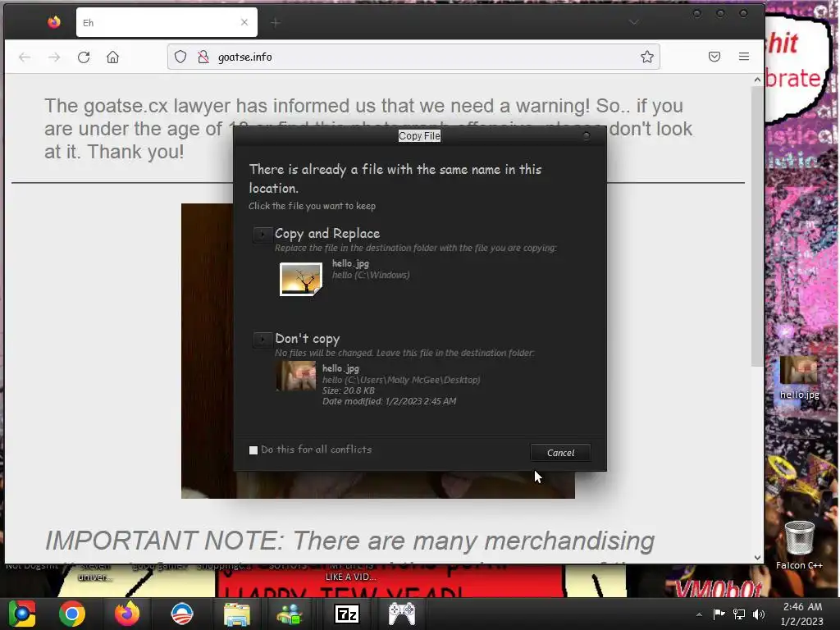Cancel the Copy File dialog
This screenshot has height=630, width=840.
pyautogui.click(x=560, y=453)
